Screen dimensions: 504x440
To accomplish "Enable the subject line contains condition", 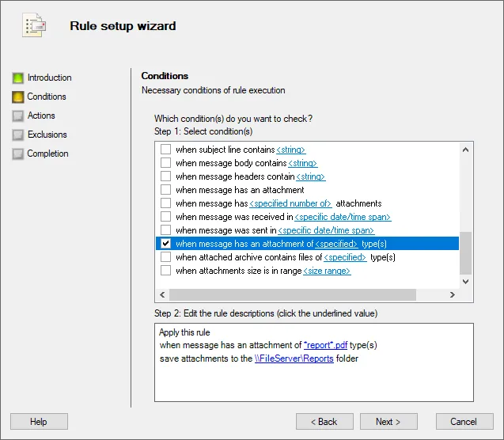I will click(x=166, y=150).
